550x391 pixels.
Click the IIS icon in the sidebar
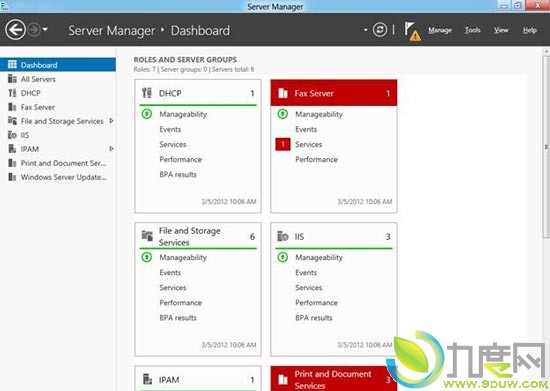click(12, 135)
